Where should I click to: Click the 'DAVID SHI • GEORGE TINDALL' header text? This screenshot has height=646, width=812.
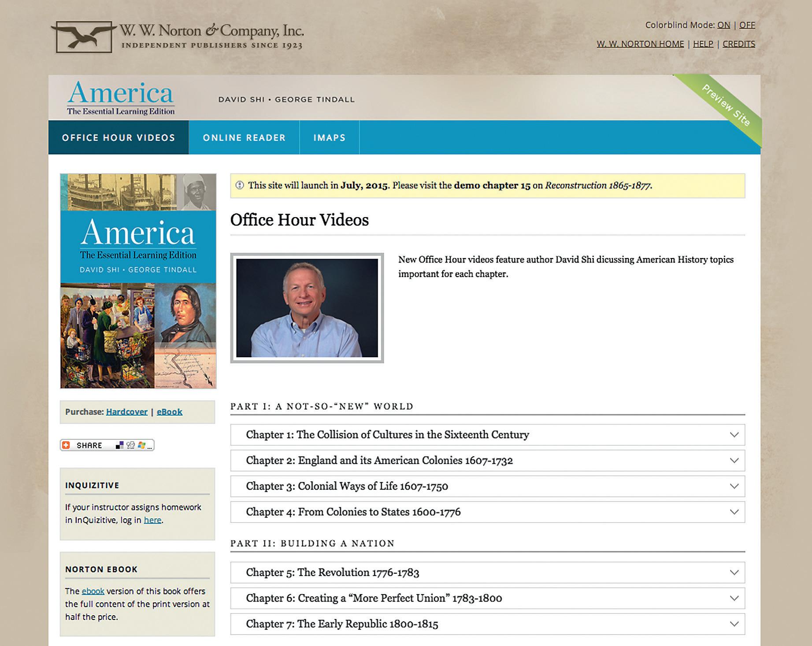(286, 100)
